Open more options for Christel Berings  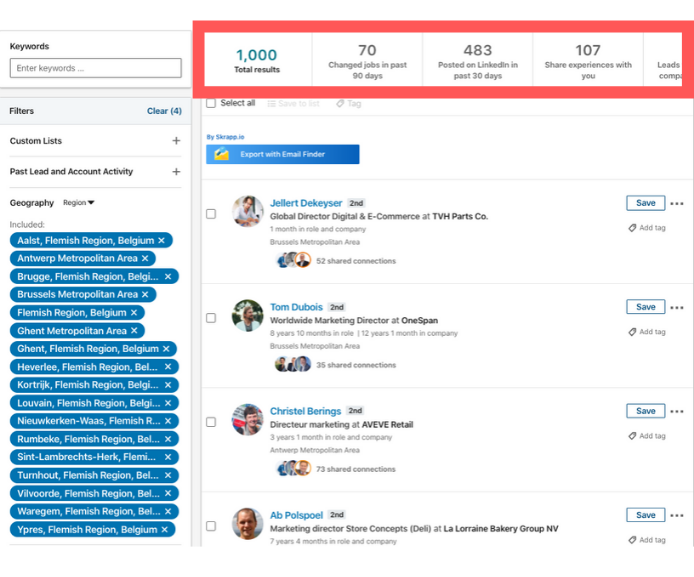677,412
